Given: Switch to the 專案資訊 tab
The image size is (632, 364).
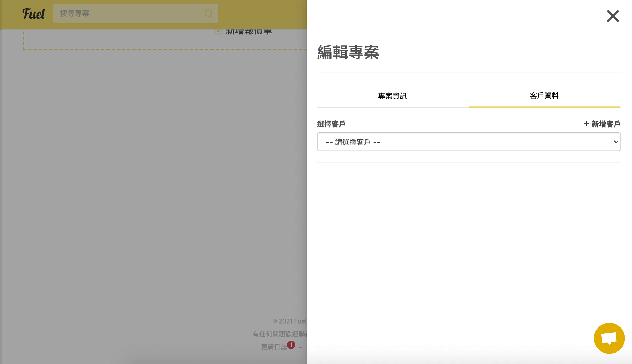Looking at the screenshot, I should (x=392, y=96).
